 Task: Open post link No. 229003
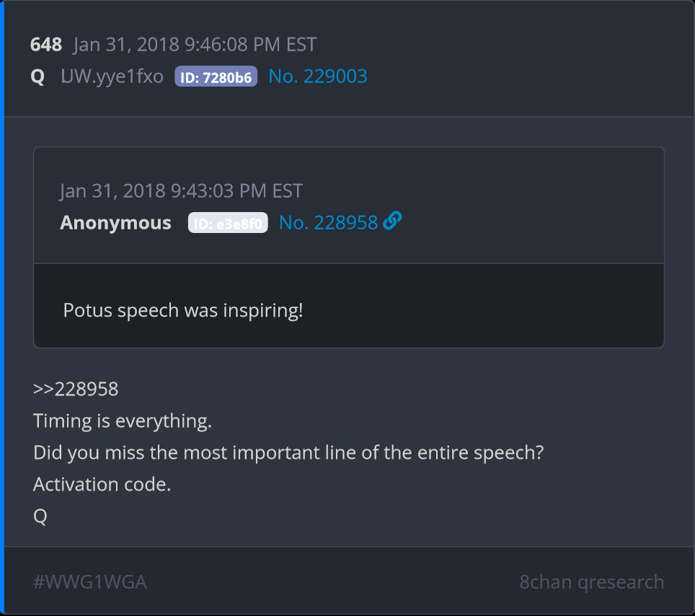pos(317,76)
